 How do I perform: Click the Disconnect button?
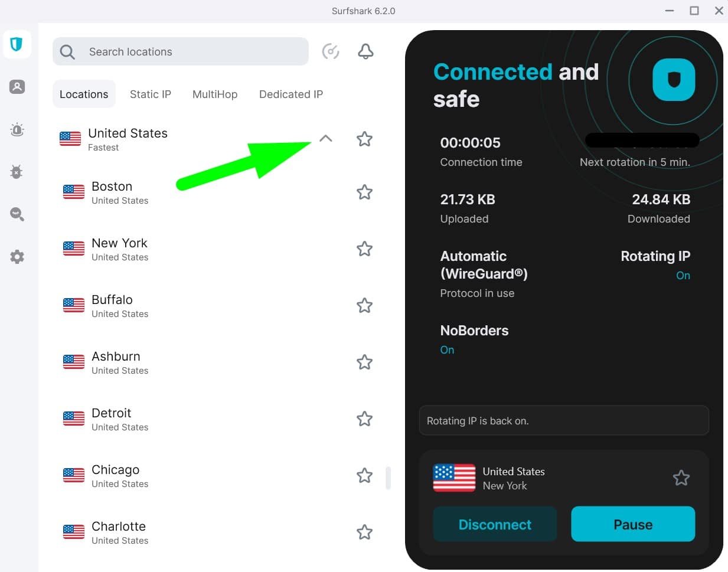tap(495, 524)
